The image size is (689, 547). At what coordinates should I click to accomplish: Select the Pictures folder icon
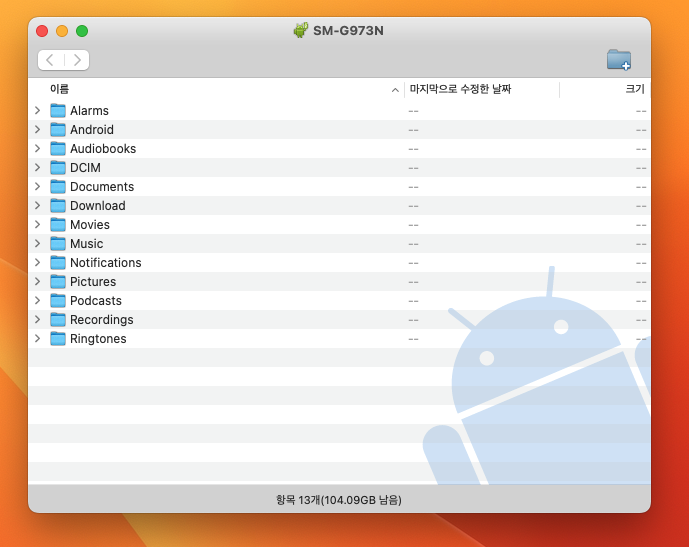[x=58, y=282]
